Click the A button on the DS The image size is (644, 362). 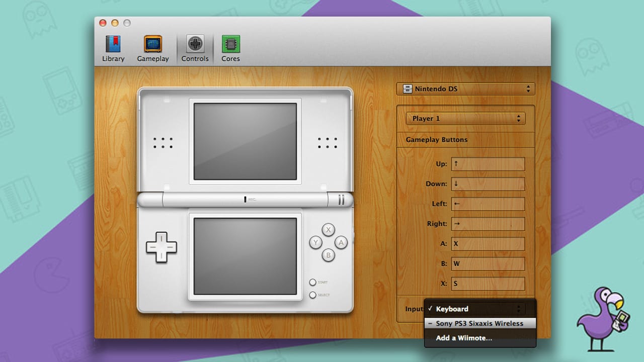[341, 242]
